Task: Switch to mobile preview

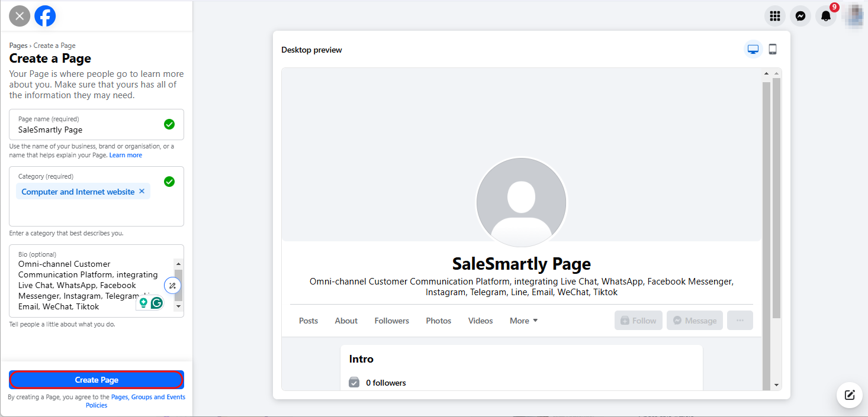Action: (x=772, y=49)
